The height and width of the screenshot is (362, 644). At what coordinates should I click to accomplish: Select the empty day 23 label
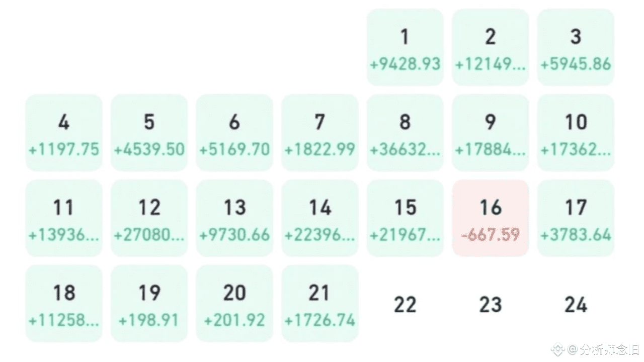click(x=491, y=303)
